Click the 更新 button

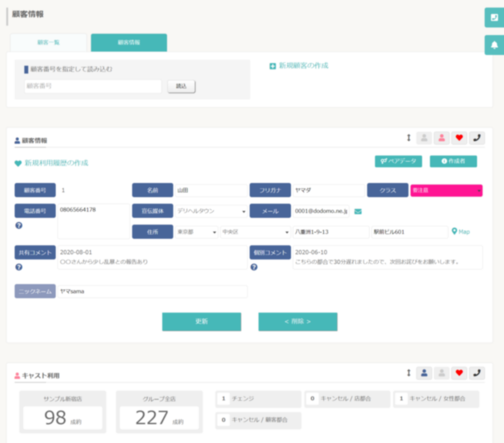(201, 321)
